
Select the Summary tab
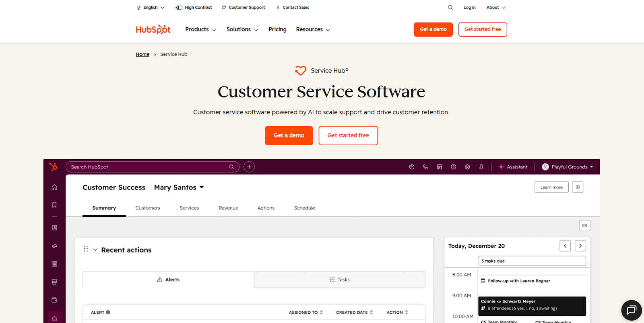click(x=104, y=208)
